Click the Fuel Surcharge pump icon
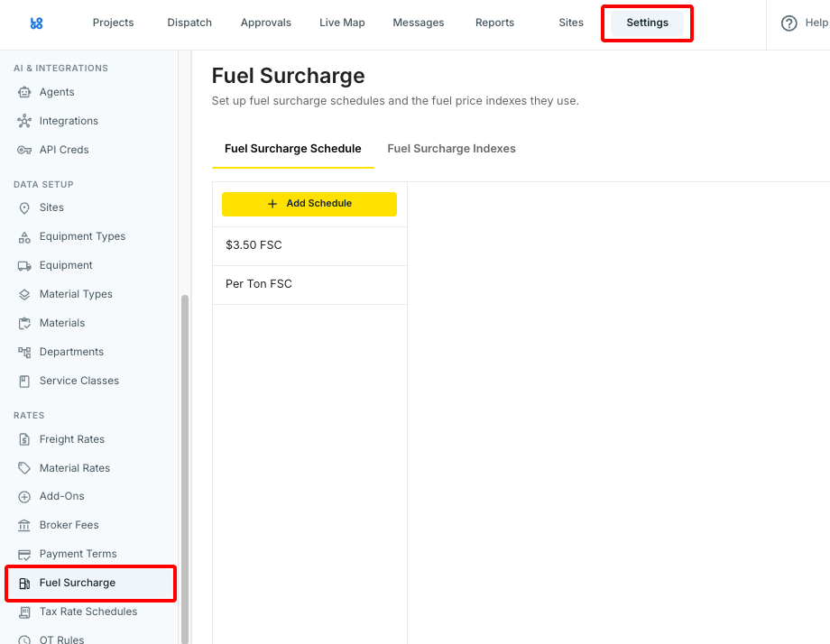 24,584
